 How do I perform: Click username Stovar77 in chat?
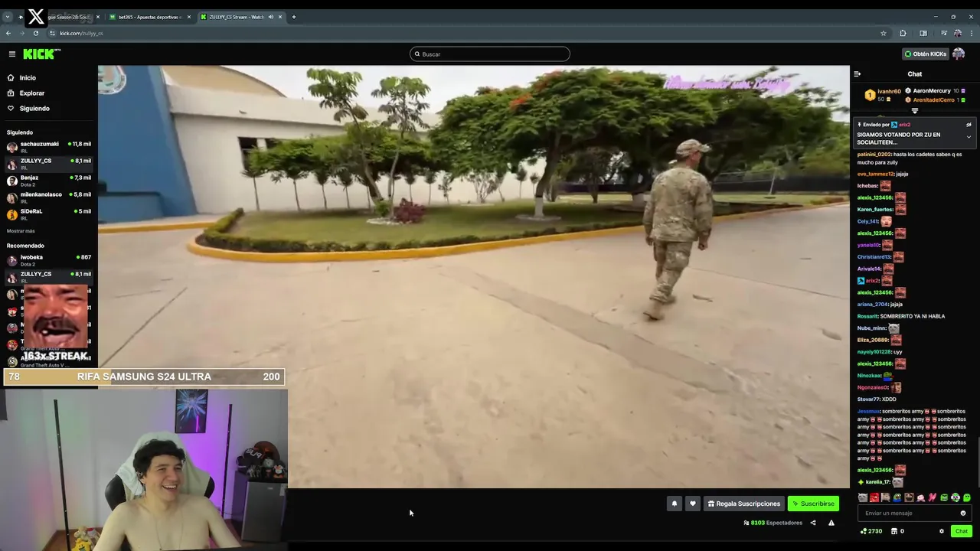coord(868,399)
